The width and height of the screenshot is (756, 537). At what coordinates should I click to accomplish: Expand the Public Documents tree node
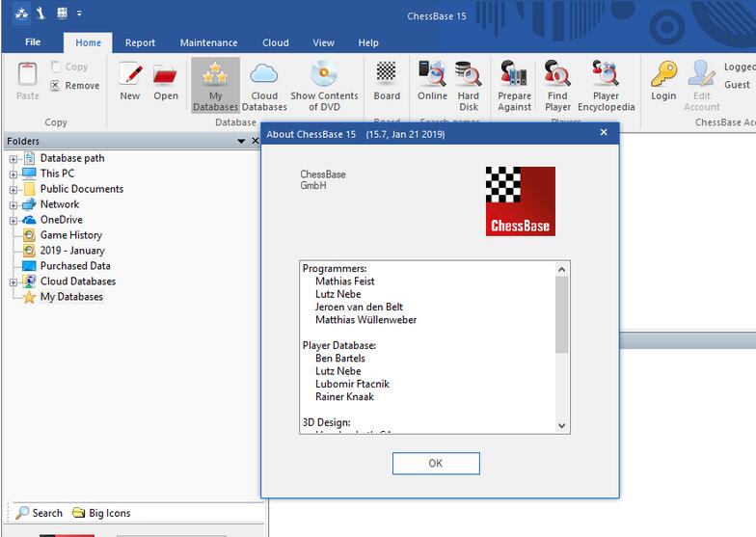point(13,190)
